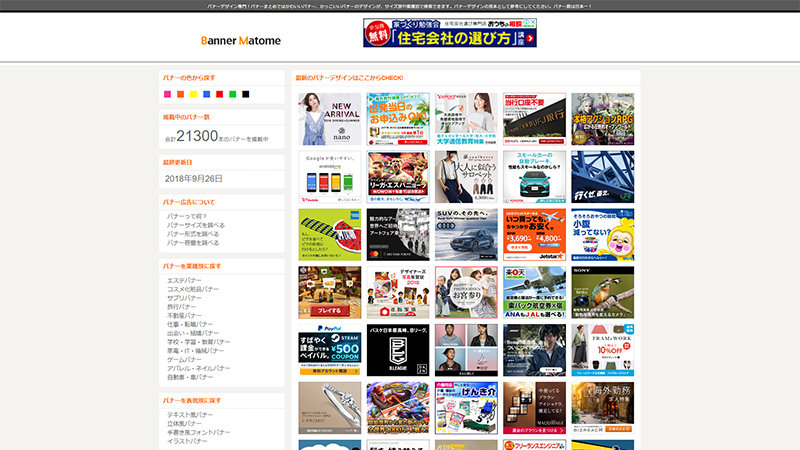
Task: Select the orange color swatch
Action: point(180,94)
